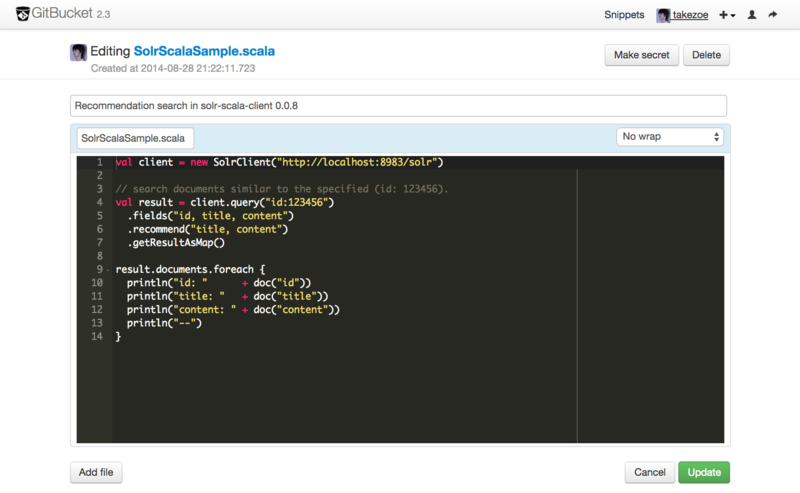Click the author avatar beside Editing
Viewport: 800px width, 493px height.
coord(78,52)
